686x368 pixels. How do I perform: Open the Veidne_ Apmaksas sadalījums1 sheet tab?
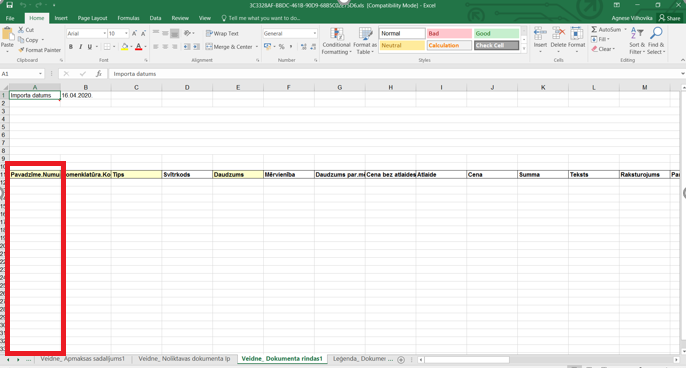[83, 359]
